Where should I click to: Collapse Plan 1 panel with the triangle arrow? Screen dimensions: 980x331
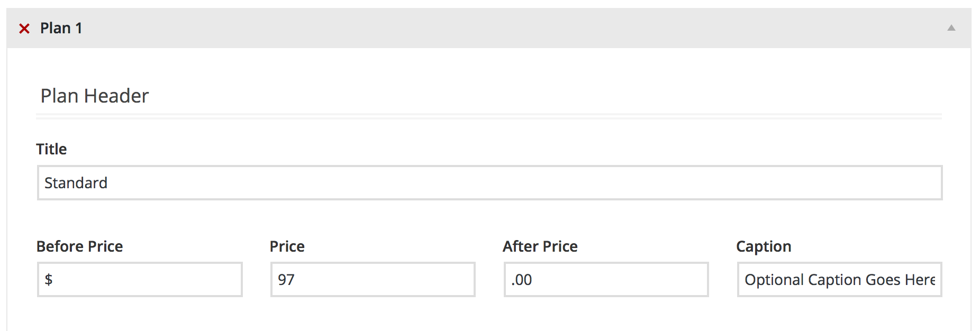click(x=951, y=28)
